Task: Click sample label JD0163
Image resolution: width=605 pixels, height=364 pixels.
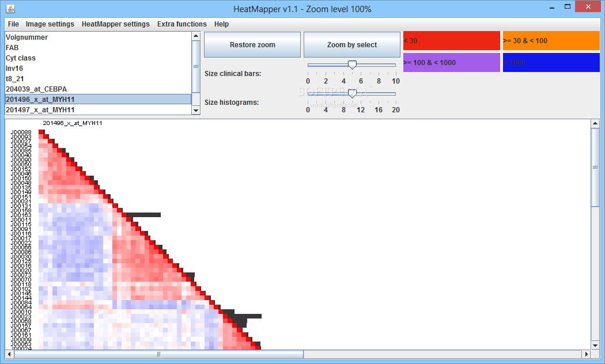Action: coord(21,215)
